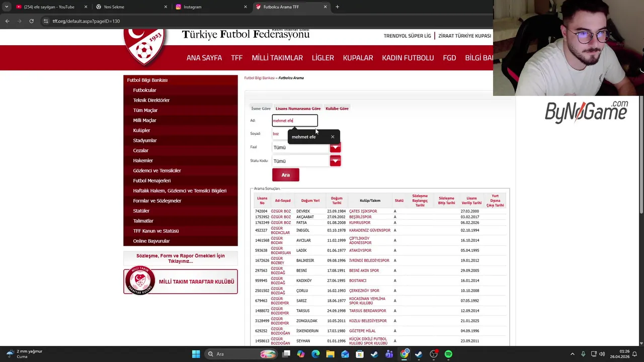
Task: Open the LİGLER menu
Action: pos(323,58)
